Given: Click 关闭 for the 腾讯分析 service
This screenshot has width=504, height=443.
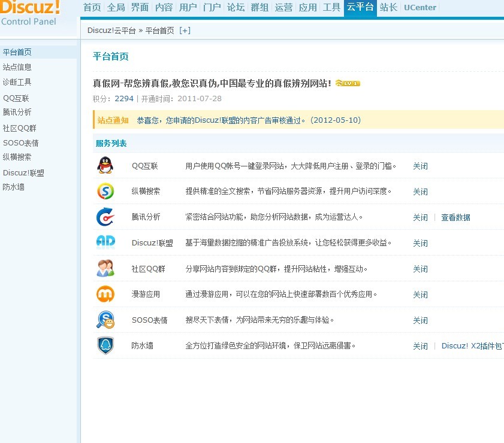Looking at the screenshot, I should click(421, 217).
